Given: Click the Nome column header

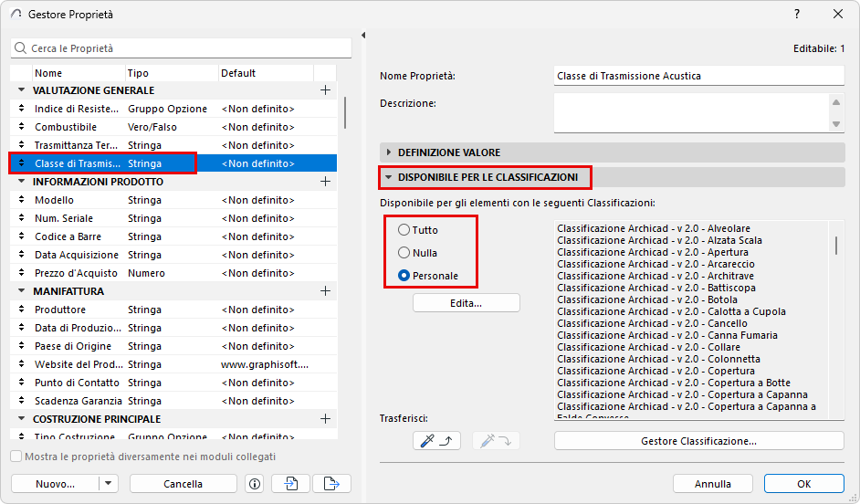Looking at the screenshot, I should tap(79, 73).
